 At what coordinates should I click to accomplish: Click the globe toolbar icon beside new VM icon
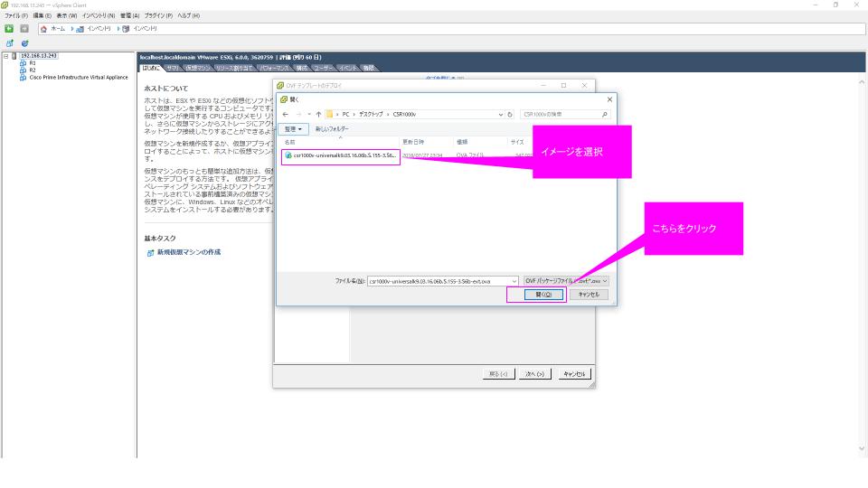coord(25,43)
